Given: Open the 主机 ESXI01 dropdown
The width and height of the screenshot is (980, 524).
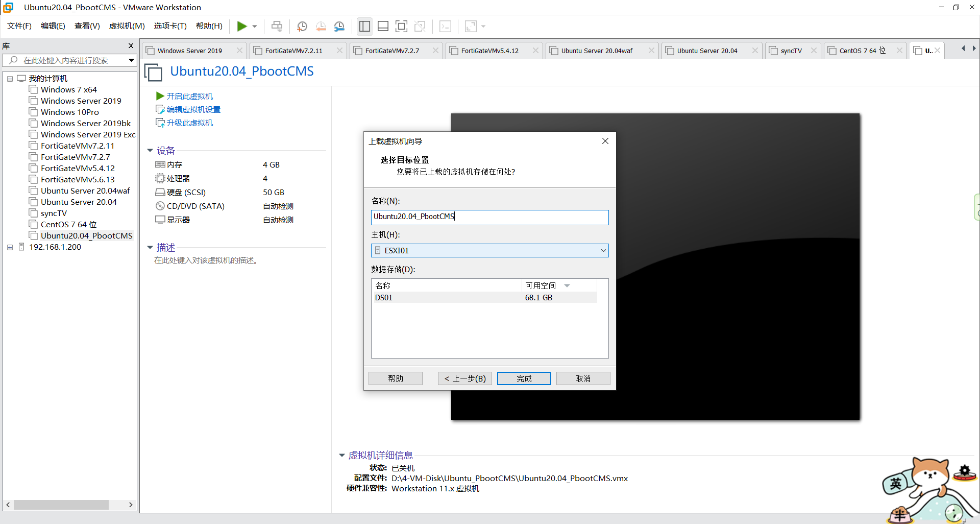Looking at the screenshot, I should pyautogui.click(x=490, y=250).
